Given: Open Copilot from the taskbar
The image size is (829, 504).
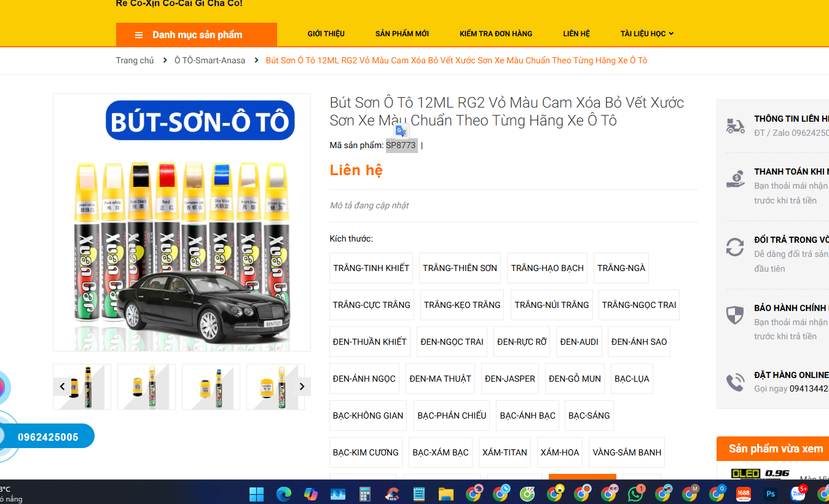Looking at the screenshot, I should click(310, 494).
